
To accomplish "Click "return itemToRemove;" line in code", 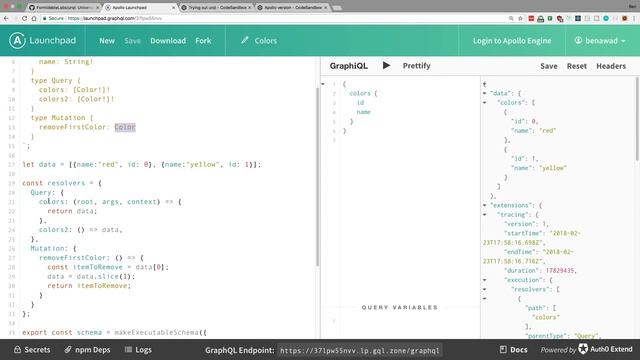I will pos(89,286).
